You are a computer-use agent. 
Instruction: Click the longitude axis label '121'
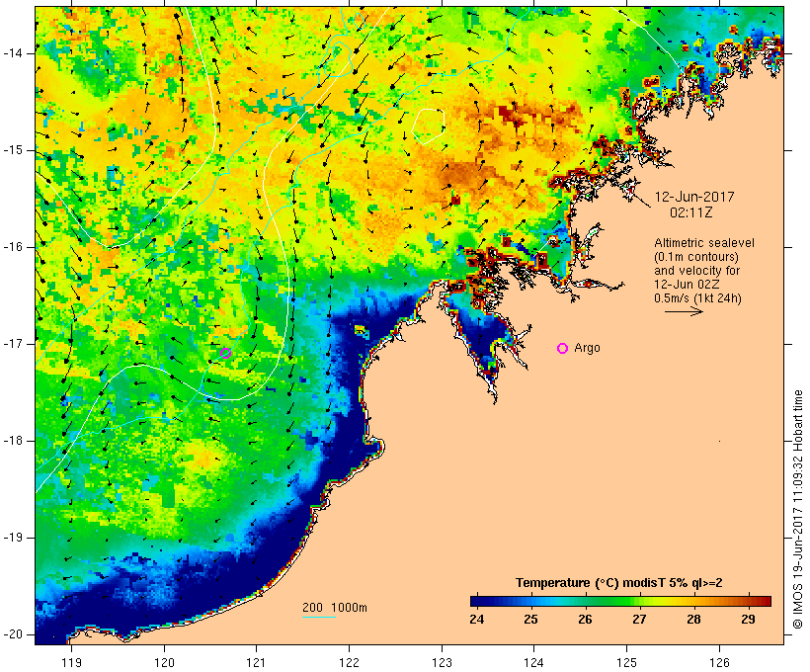(x=257, y=663)
